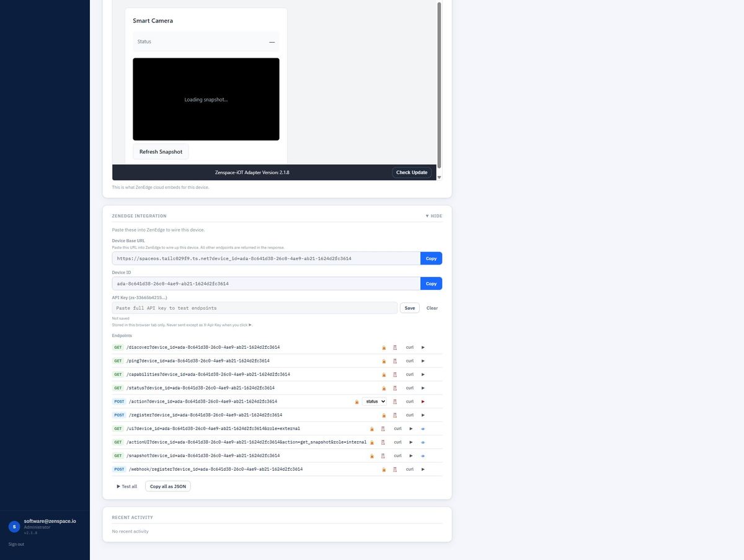744x560 pixels.
Task: Show curl command for /snapshot
Action: pos(397,456)
